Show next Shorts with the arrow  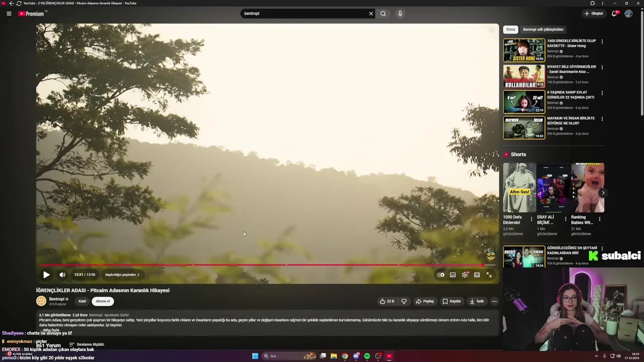click(x=603, y=193)
